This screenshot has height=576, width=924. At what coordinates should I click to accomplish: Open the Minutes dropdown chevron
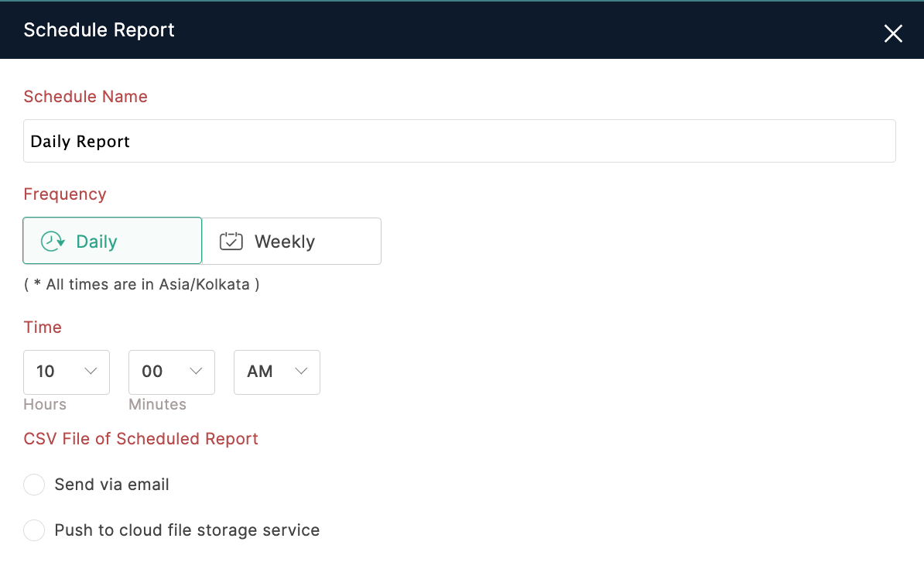pos(196,372)
